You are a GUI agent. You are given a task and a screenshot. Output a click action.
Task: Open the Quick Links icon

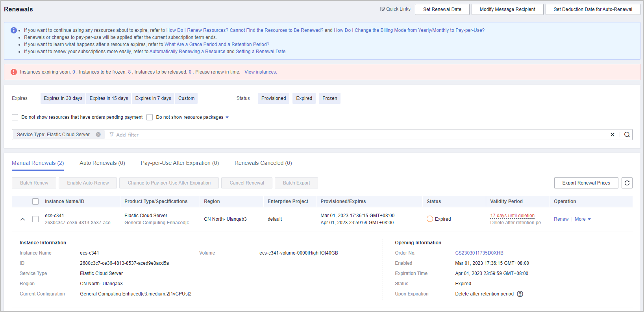point(382,9)
